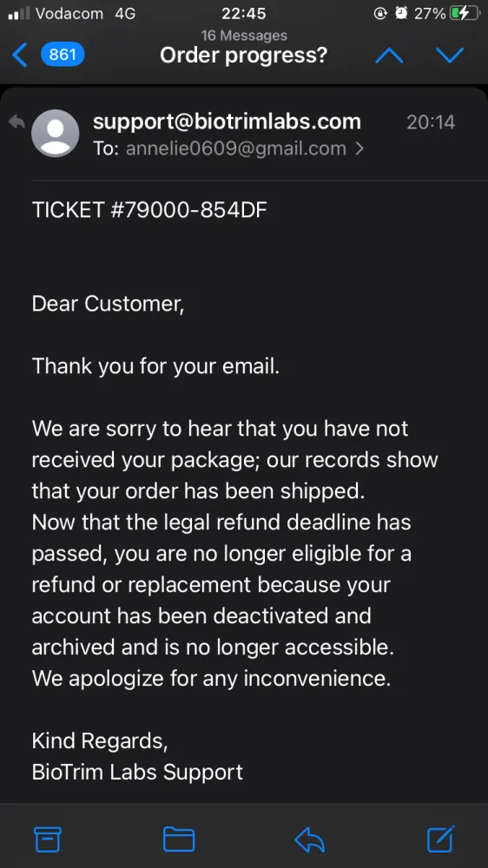
Task: Tap the 20:14 message timestamp
Action: tap(431, 122)
